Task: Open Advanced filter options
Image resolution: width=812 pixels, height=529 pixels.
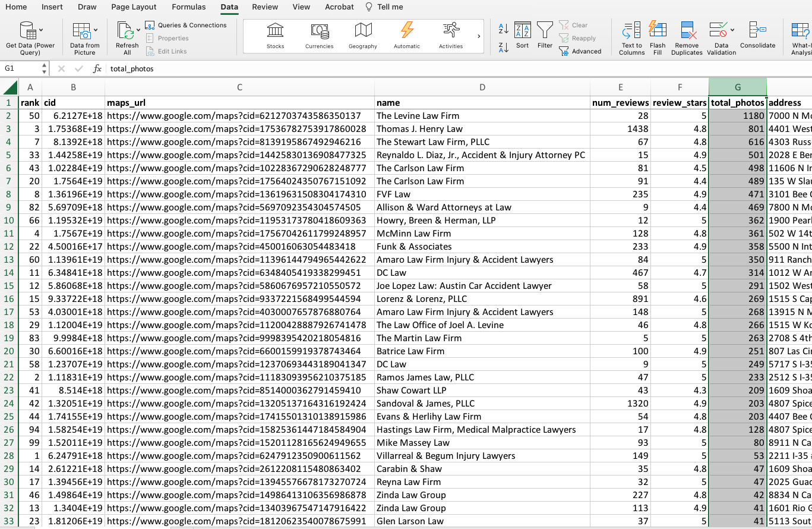Action: click(580, 51)
